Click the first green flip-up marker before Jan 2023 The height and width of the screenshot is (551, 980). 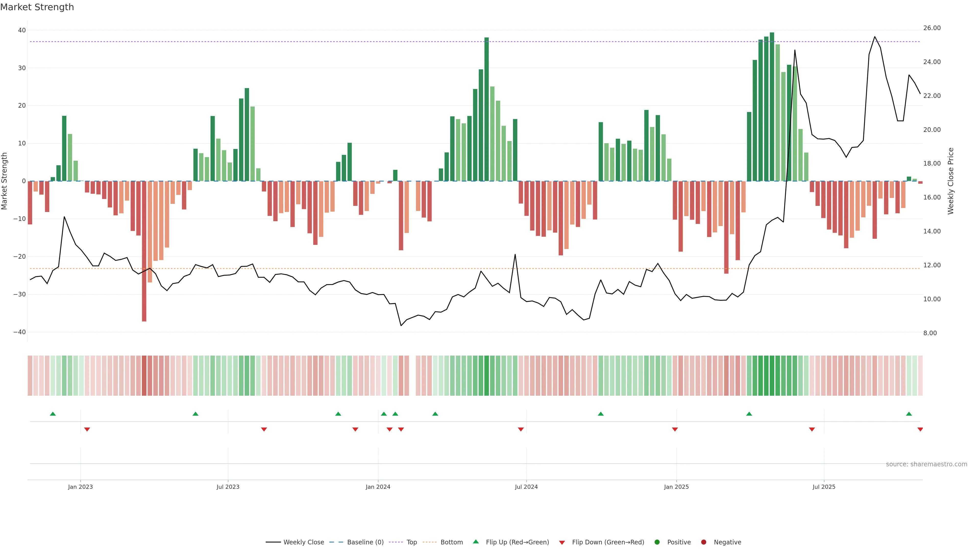pyautogui.click(x=53, y=414)
